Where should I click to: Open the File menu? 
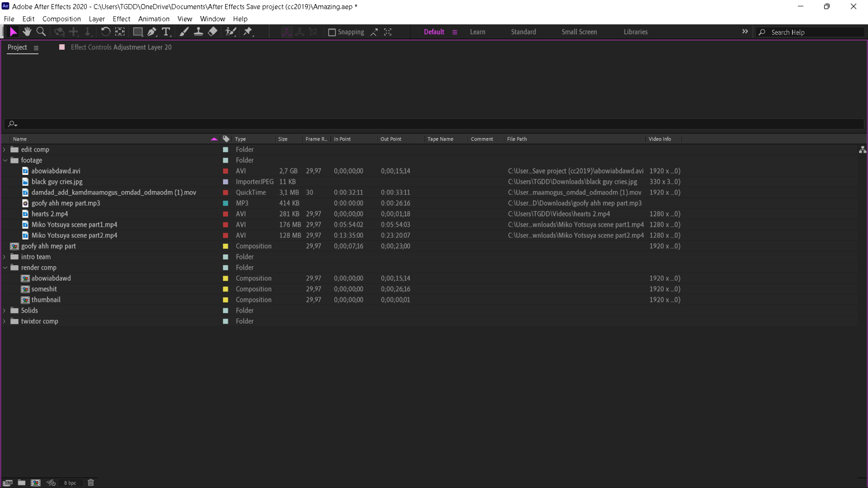(9, 19)
